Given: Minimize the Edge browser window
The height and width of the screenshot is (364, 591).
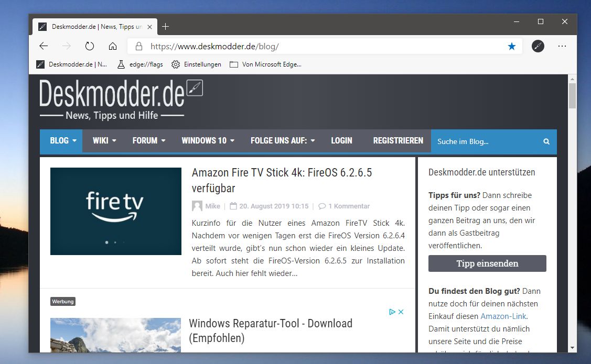Looking at the screenshot, I should (x=517, y=22).
